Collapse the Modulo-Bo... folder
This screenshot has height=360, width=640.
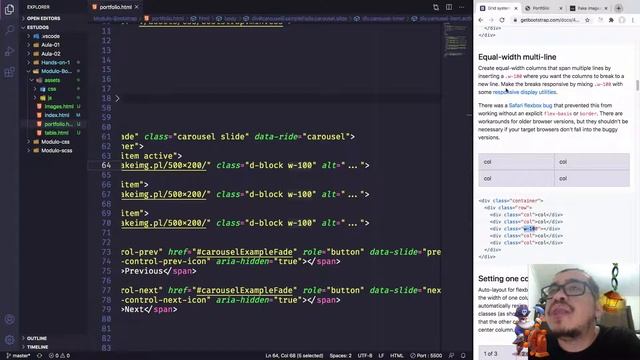point(56,71)
